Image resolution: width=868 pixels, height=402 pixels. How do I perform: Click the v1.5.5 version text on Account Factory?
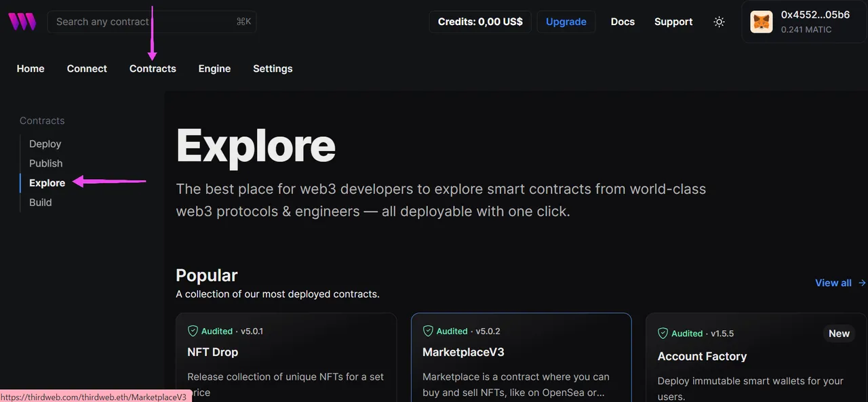(x=722, y=334)
